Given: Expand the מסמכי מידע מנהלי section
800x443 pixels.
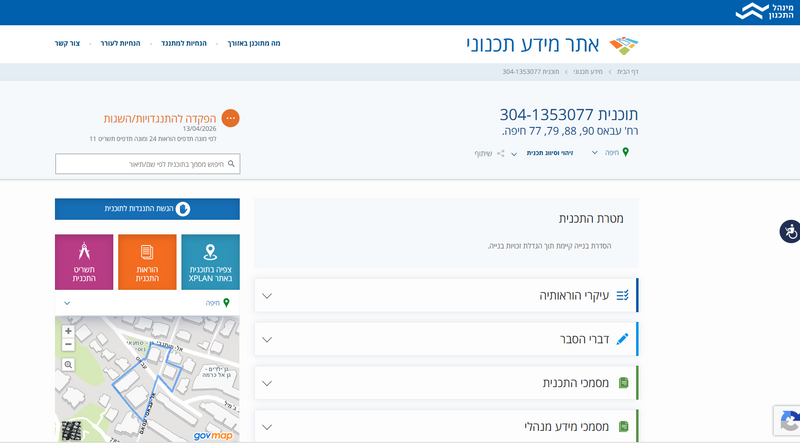Looking at the screenshot, I should point(446,426).
